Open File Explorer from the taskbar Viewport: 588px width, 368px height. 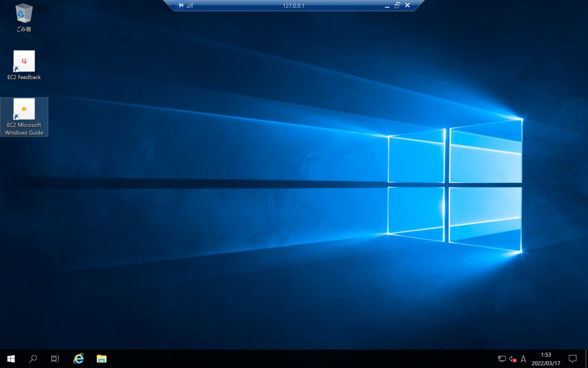(101, 359)
